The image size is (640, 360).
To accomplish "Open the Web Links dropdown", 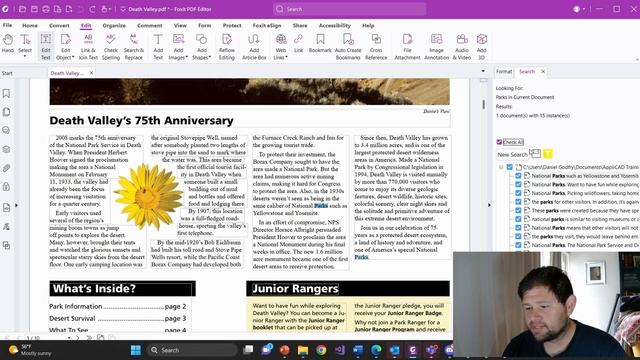I will point(287,58).
